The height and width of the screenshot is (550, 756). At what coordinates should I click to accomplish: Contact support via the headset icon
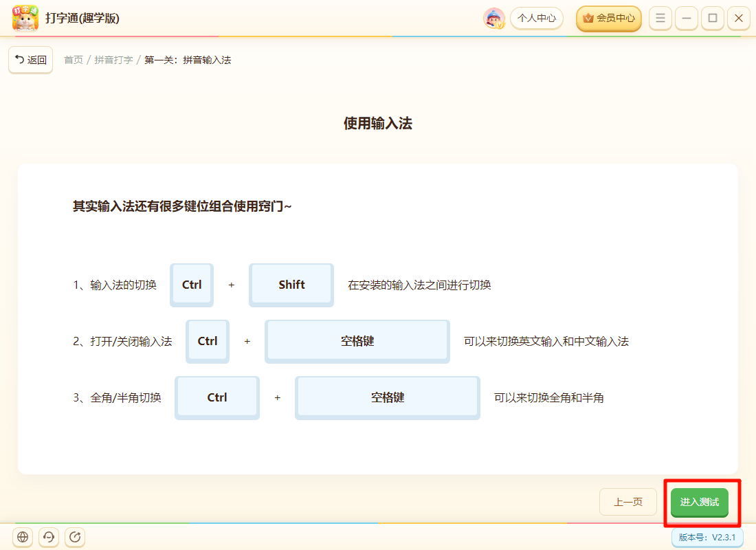pyautogui.click(x=49, y=536)
